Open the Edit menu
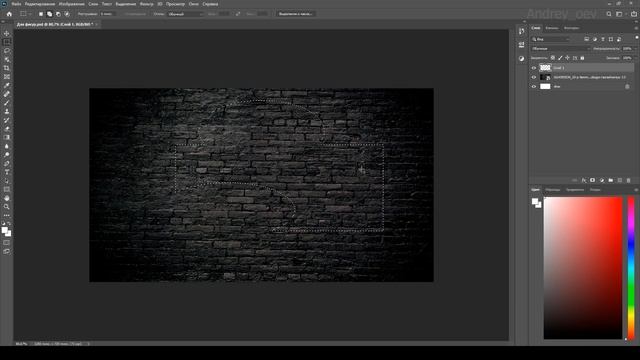Image resolution: width=640 pixels, height=360 pixels. click(40, 4)
